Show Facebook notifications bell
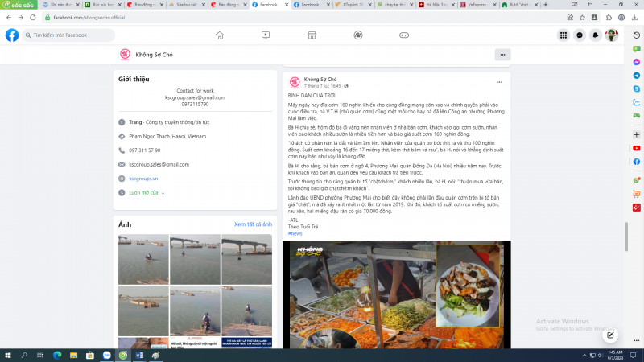 pos(596,35)
